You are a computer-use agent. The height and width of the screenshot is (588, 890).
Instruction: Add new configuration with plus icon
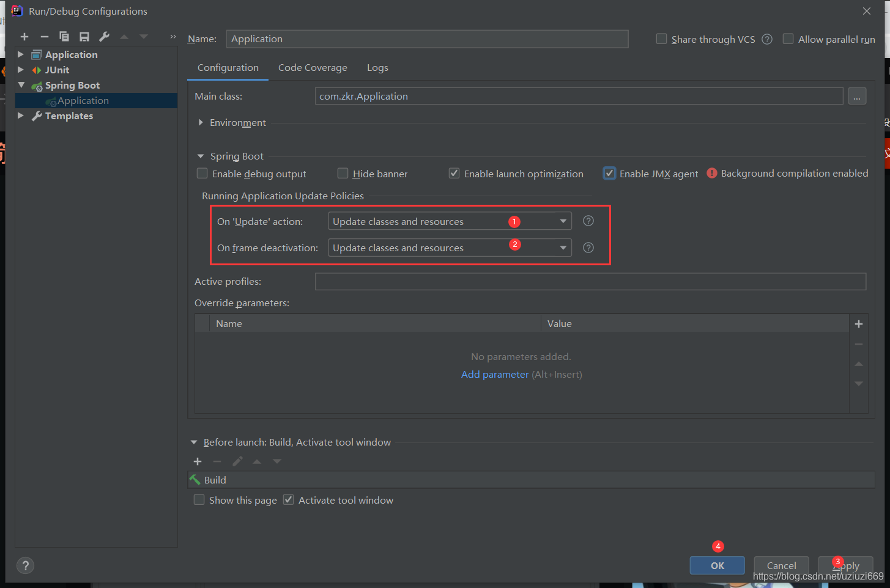click(x=24, y=37)
